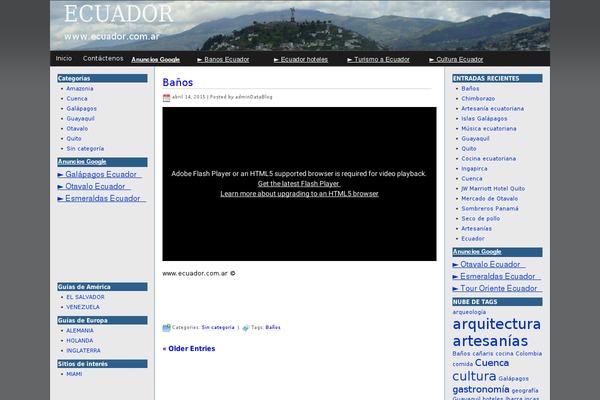The width and height of the screenshot is (600, 400).
Task: Select Cuenca category in left sidebar
Action: [x=77, y=99]
